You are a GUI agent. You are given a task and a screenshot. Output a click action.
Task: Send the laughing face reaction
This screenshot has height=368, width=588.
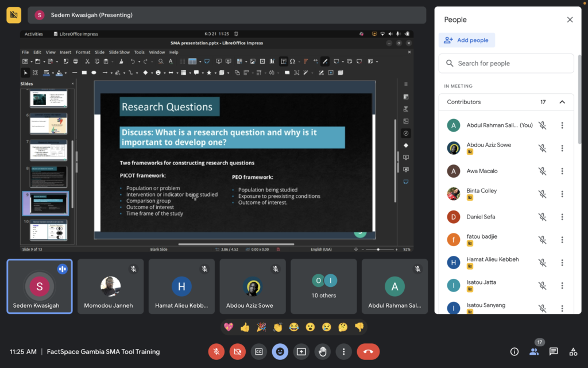click(294, 327)
